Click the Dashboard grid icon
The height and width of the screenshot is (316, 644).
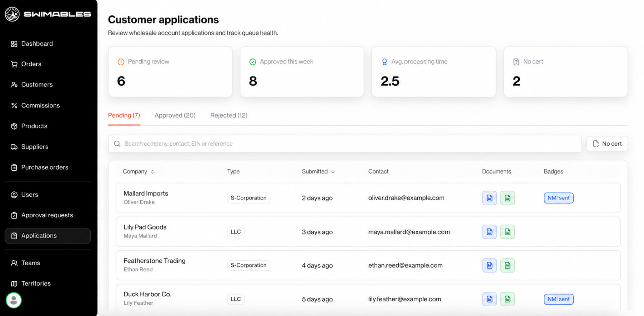(14, 44)
